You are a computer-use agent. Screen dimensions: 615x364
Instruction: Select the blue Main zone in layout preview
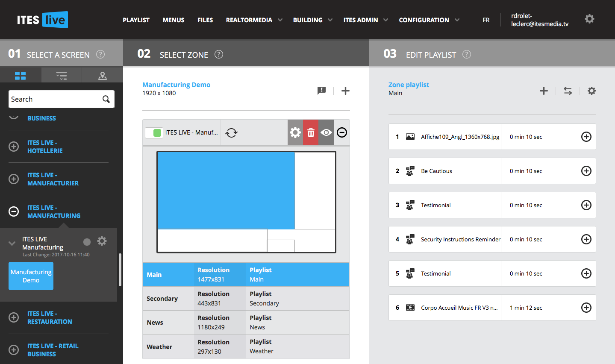[x=226, y=191]
